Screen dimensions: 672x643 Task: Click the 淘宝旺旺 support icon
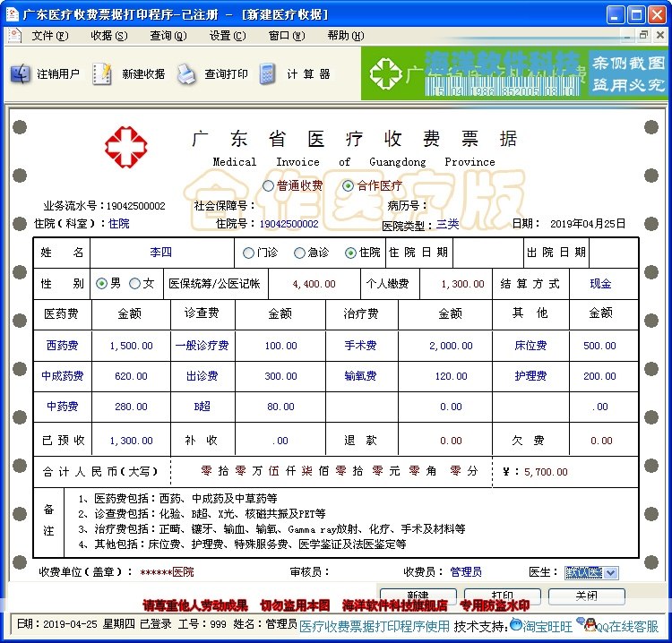click(x=516, y=625)
